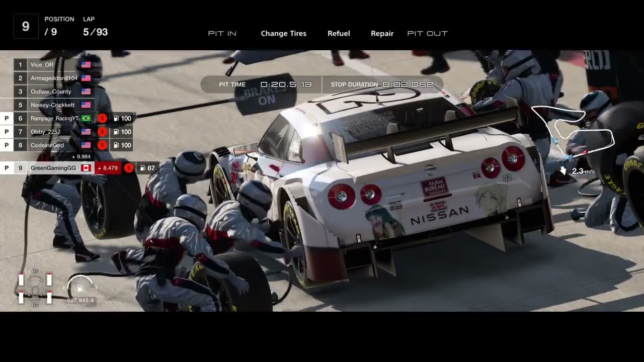Viewport: 644px width, 362px height.
Task: Click the car outline in tire indicator
Action: click(35, 289)
